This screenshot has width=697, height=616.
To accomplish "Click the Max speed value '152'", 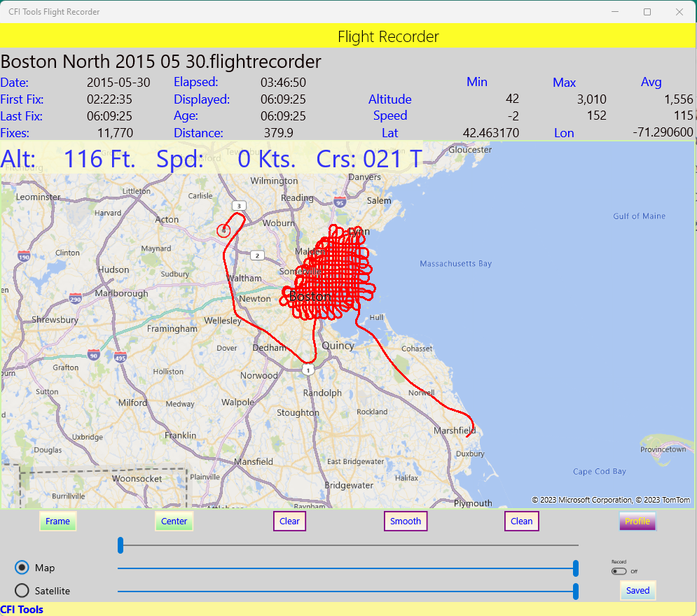I will point(597,115).
